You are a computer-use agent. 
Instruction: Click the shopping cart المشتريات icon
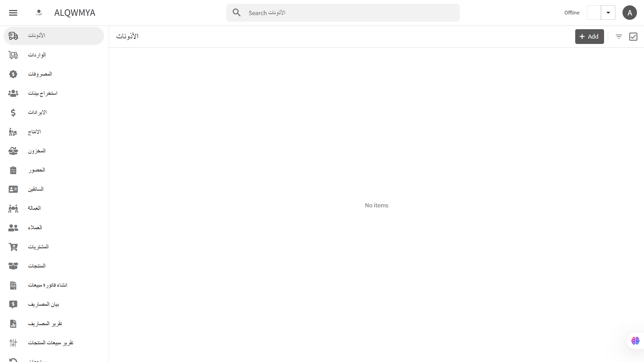(13, 247)
